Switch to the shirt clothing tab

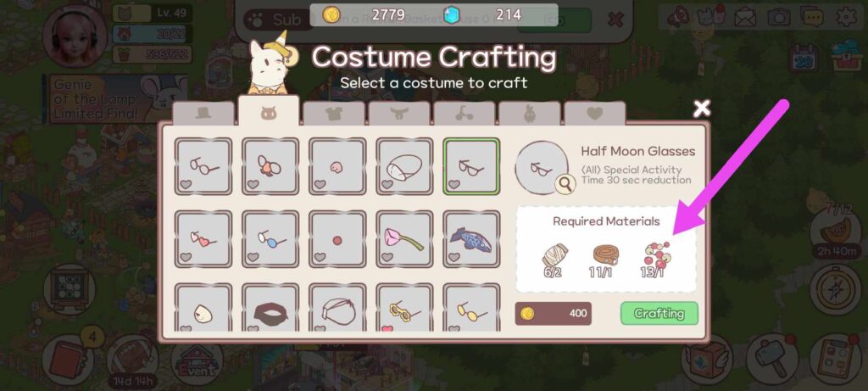(334, 113)
